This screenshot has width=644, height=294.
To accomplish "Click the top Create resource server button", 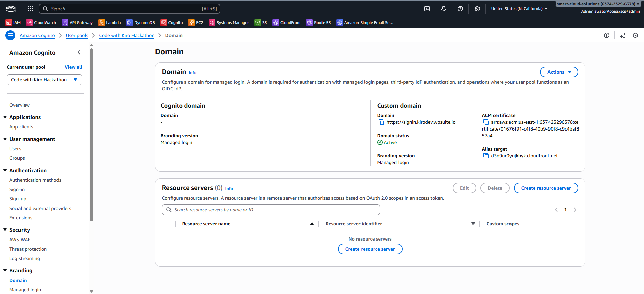I will pyautogui.click(x=546, y=188).
